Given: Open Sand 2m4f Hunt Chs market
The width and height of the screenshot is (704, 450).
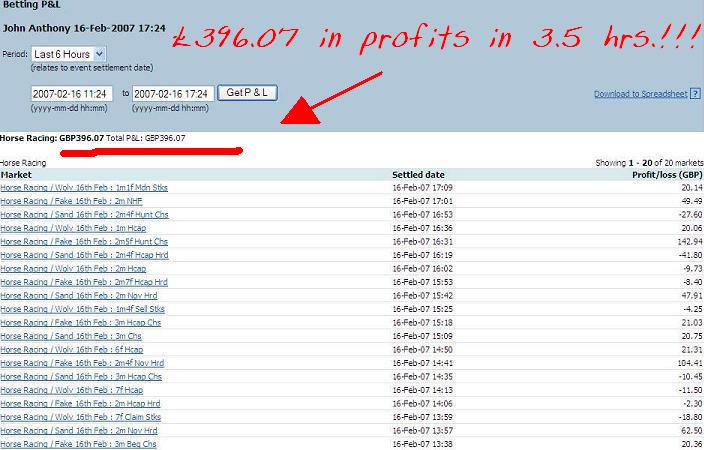Looking at the screenshot, I should click(84, 215).
